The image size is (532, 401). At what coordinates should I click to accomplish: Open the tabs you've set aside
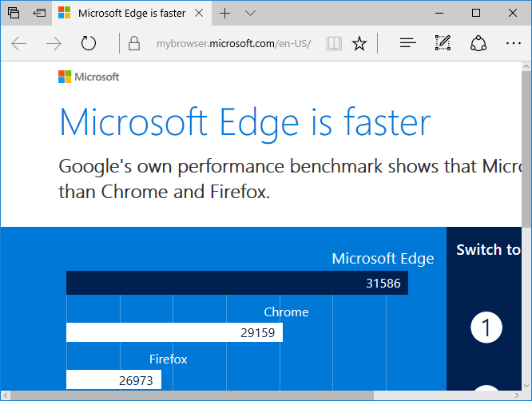pos(14,13)
